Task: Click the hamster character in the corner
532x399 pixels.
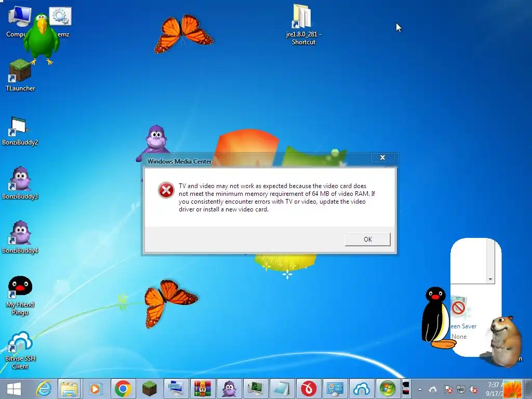Action: (x=507, y=341)
